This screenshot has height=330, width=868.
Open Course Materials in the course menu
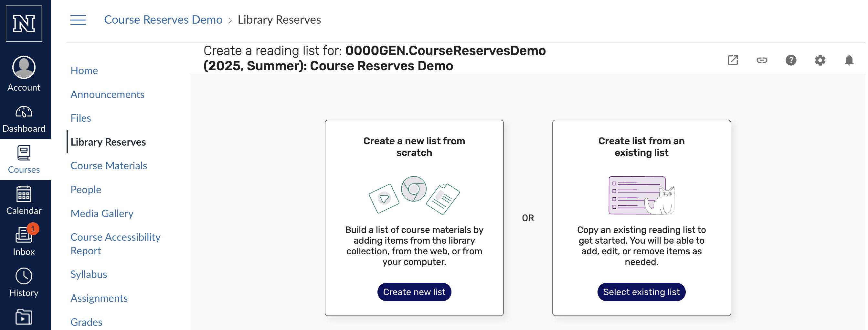[109, 165]
